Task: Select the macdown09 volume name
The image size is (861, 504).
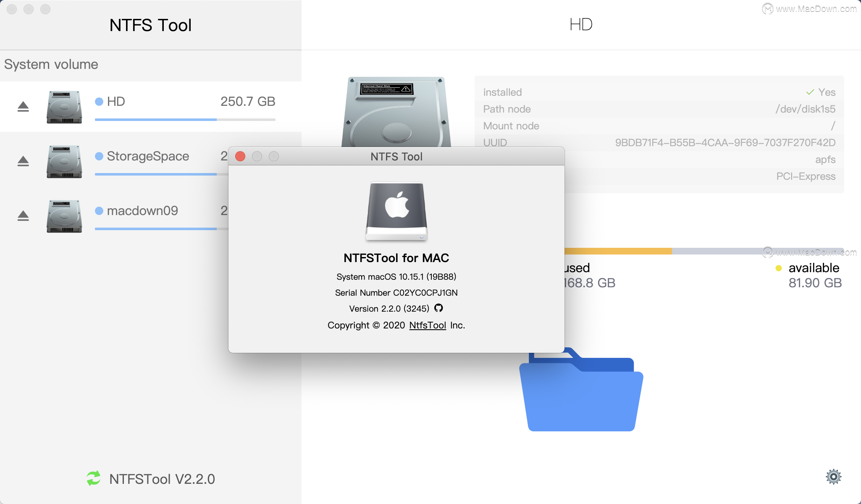Action: pyautogui.click(x=142, y=211)
